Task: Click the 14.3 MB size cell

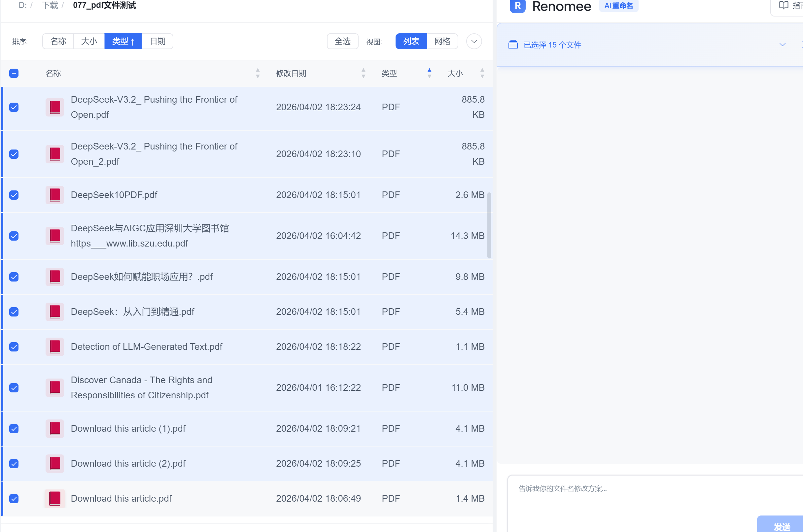Action: pos(467,236)
